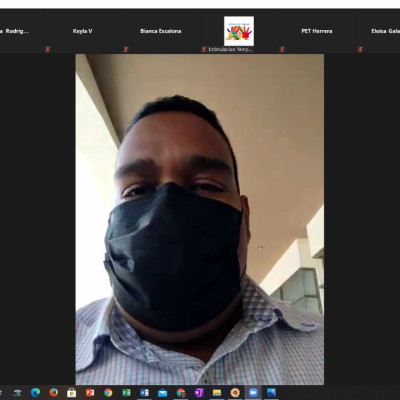Select PET Herrera participant tile
400x400 pixels.
point(317,31)
